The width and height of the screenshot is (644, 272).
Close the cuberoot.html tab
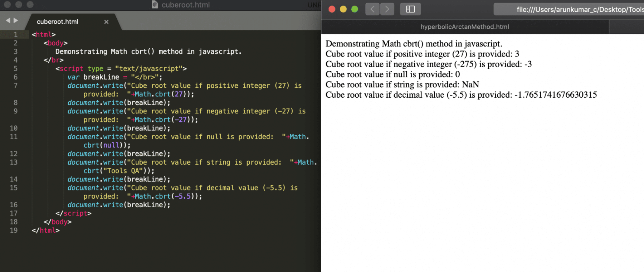click(106, 22)
